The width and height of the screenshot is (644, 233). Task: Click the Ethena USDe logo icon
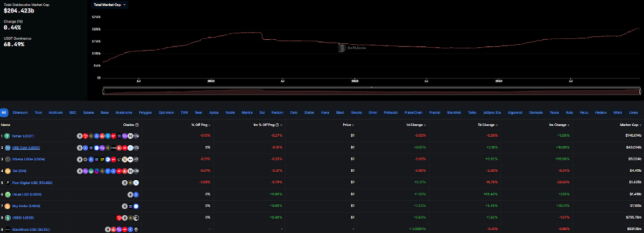[x=8, y=159]
